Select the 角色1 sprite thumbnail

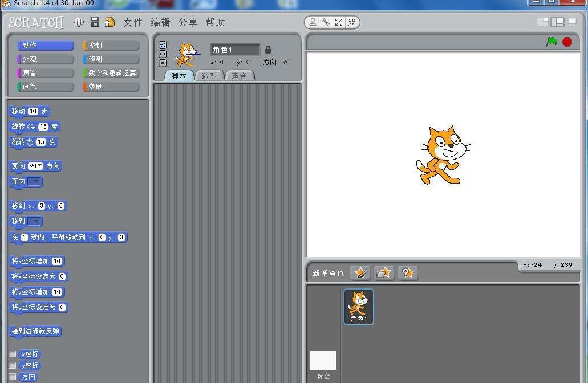[359, 307]
